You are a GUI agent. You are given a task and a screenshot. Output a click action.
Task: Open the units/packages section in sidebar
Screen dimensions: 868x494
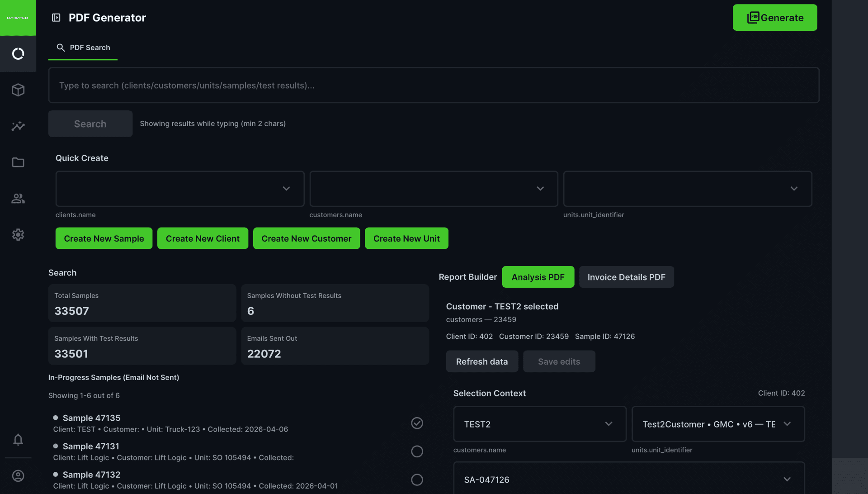[18, 90]
